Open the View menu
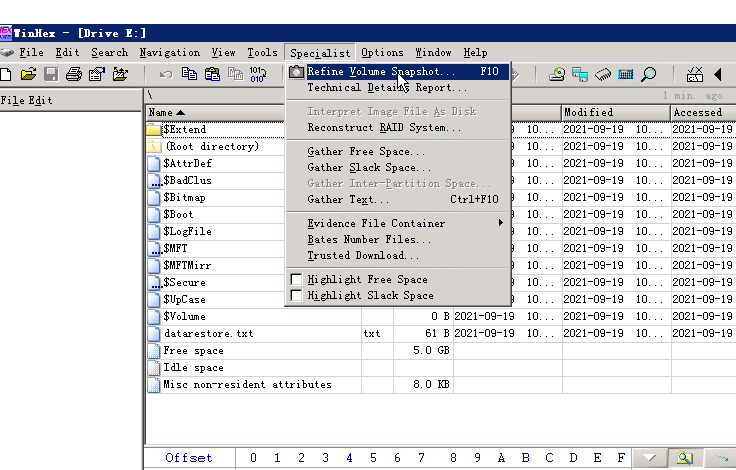The width and height of the screenshot is (736, 470). click(x=223, y=53)
